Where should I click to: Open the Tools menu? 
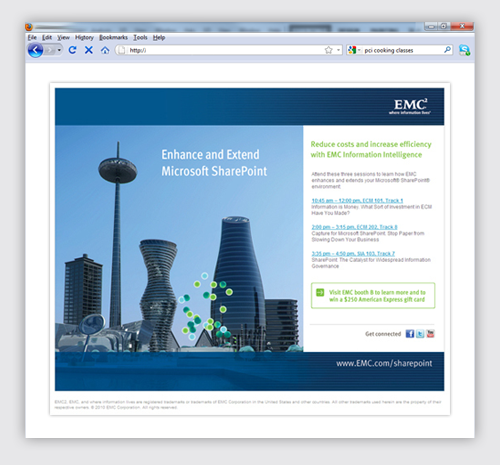click(x=140, y=37)
